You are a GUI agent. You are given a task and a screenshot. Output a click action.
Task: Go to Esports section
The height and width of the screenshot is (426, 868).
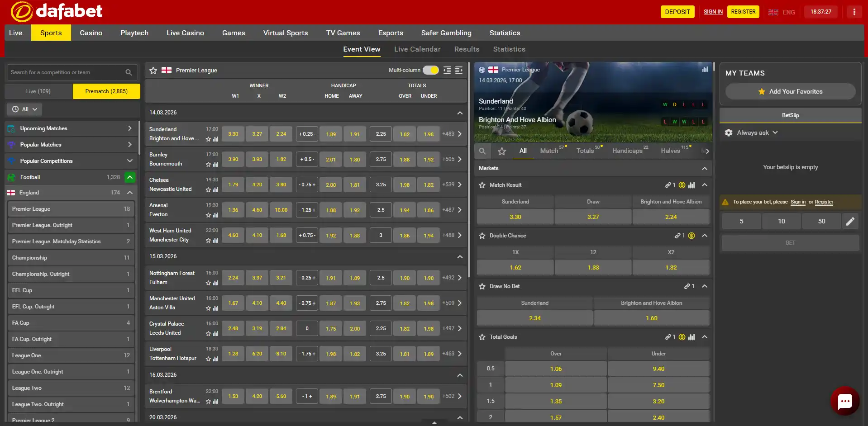click(x=391, y=33)
